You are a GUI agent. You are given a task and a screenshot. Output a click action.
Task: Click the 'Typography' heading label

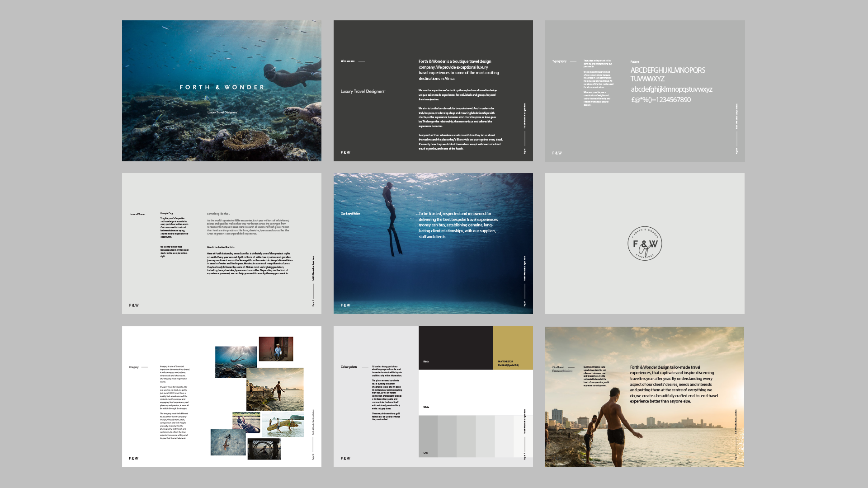coord(559,61)
